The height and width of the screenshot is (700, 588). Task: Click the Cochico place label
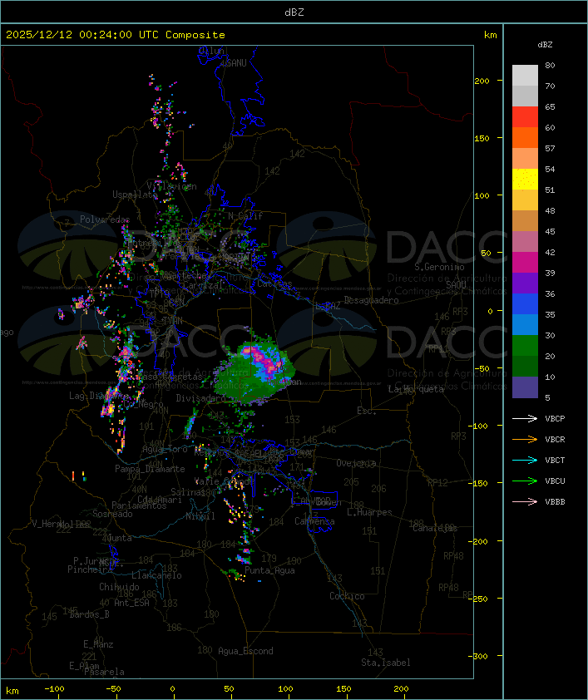point(347,596)
